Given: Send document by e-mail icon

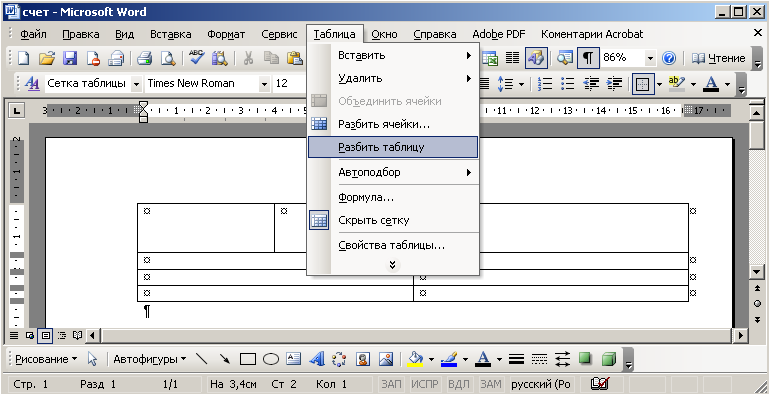Looking at the screenshot, I should click(x=116, y=58).
